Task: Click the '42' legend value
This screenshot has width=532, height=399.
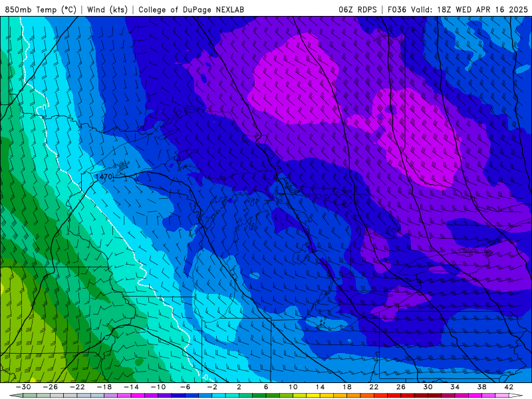Action: click(x=509, y=387)
